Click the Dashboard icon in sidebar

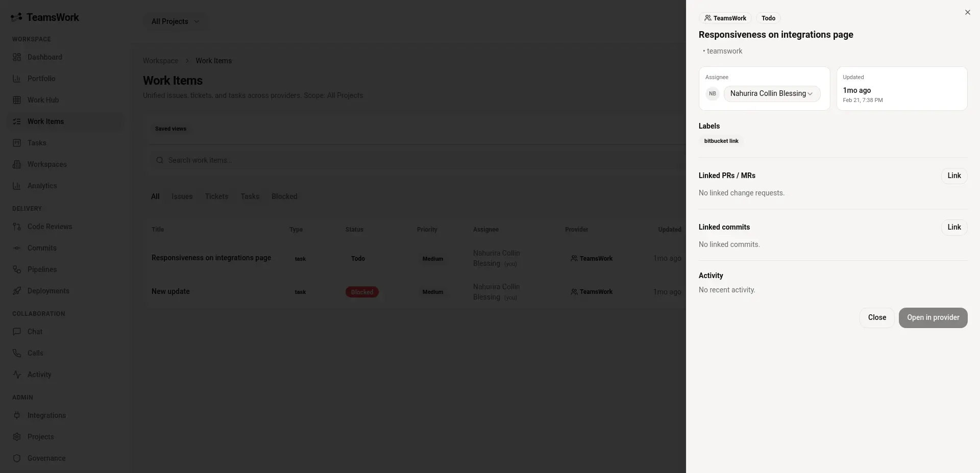pyautogui.click(x=17, y=57)
